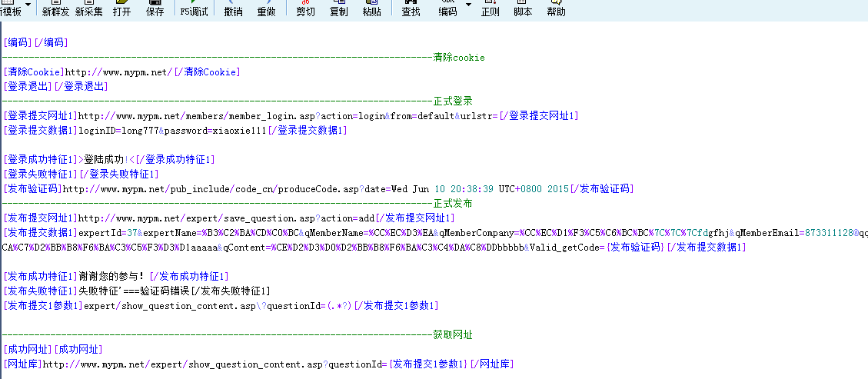868x379 pixels.
Task: Click the 登陆成功 success marker text
Action: coord(104,160)
